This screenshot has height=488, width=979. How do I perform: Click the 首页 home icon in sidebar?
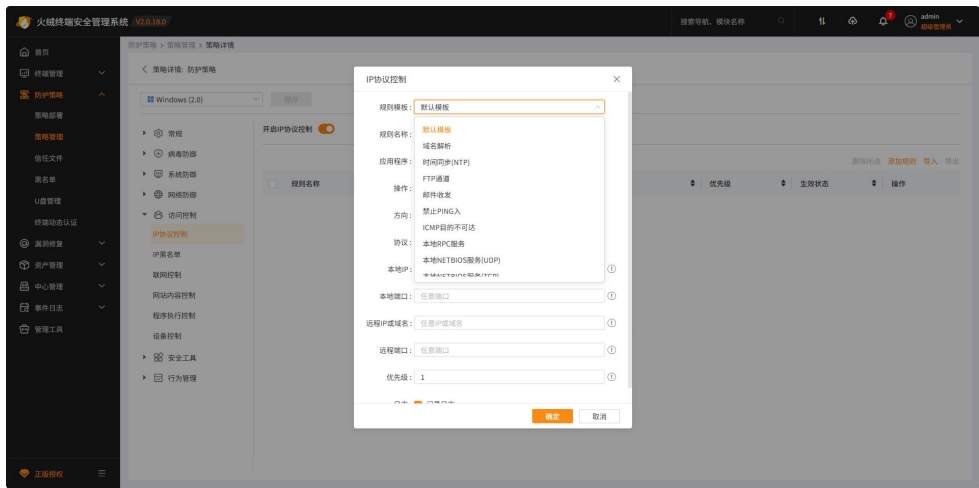pos(24,52)
